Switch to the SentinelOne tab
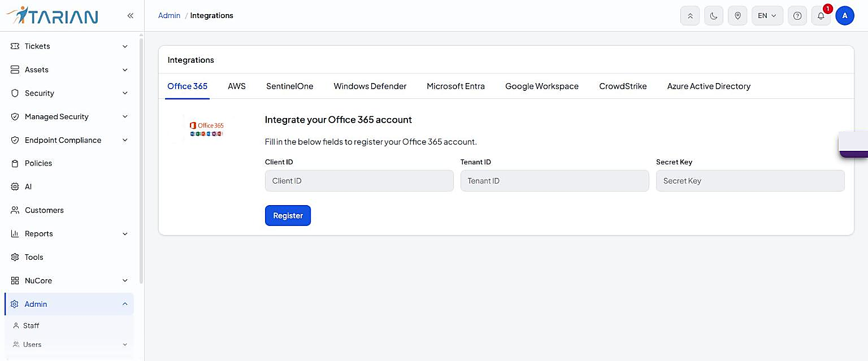868x361 pixels. [290, 86]
